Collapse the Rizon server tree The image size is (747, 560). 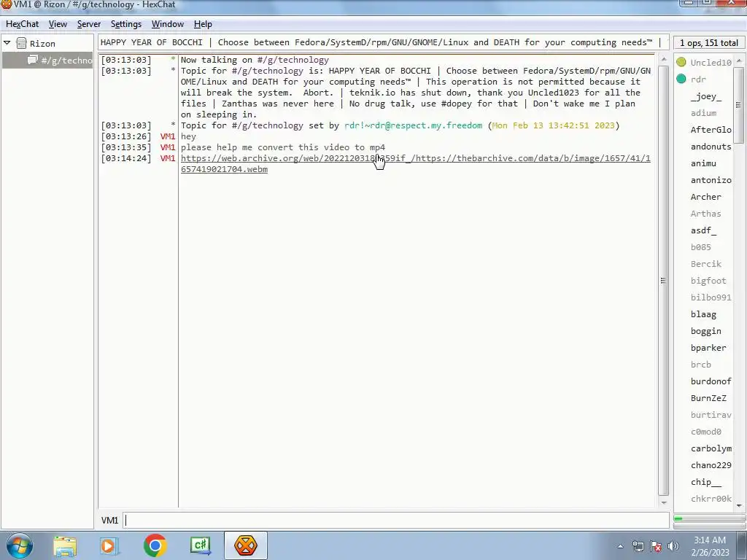point(7,43)
